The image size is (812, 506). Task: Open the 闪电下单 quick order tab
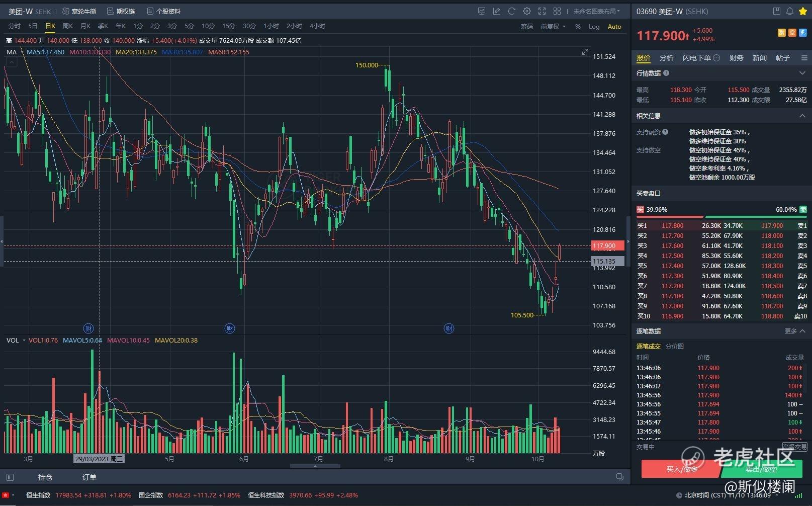coord(696,58)
